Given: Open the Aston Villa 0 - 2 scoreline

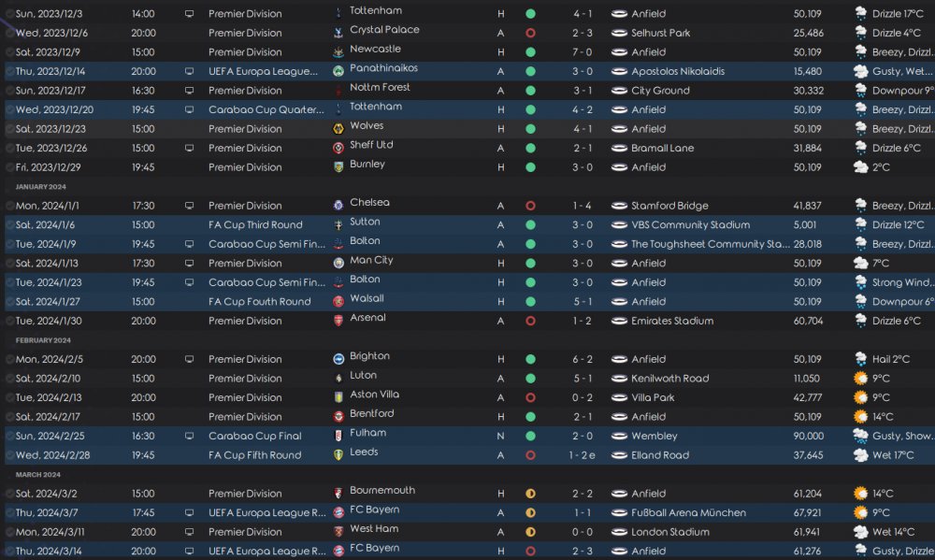Looking at the screenshot, I should point(582,397).
